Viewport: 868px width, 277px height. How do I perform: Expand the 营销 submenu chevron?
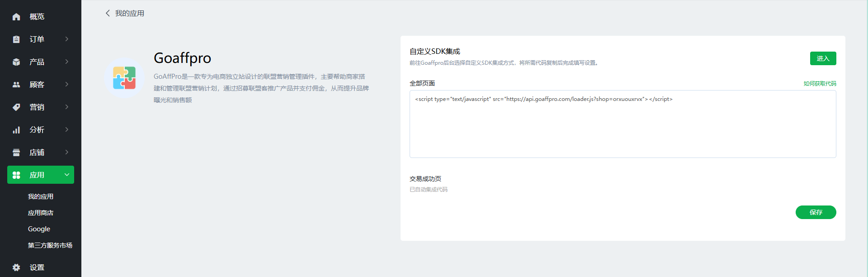point(67,107)
